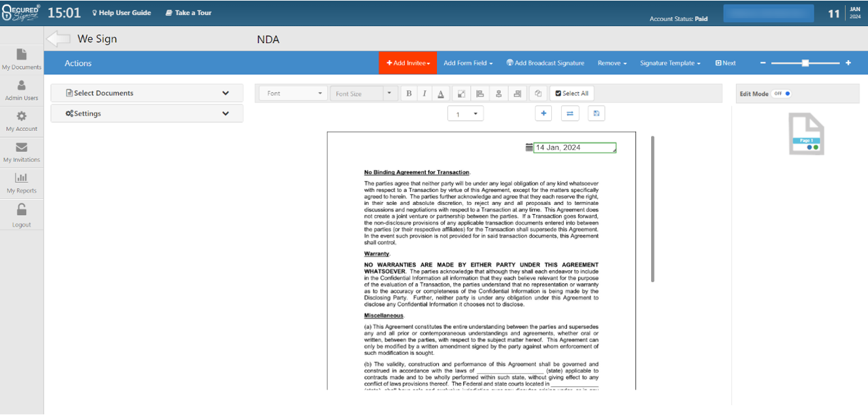Open the Help User Guide link
Viewport: 868px width, 415px height.
(x=121, y=12)
